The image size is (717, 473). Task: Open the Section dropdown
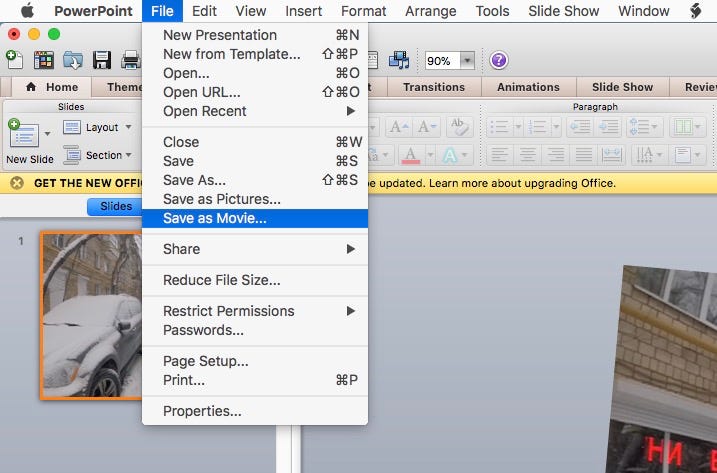tap(97, 155)
